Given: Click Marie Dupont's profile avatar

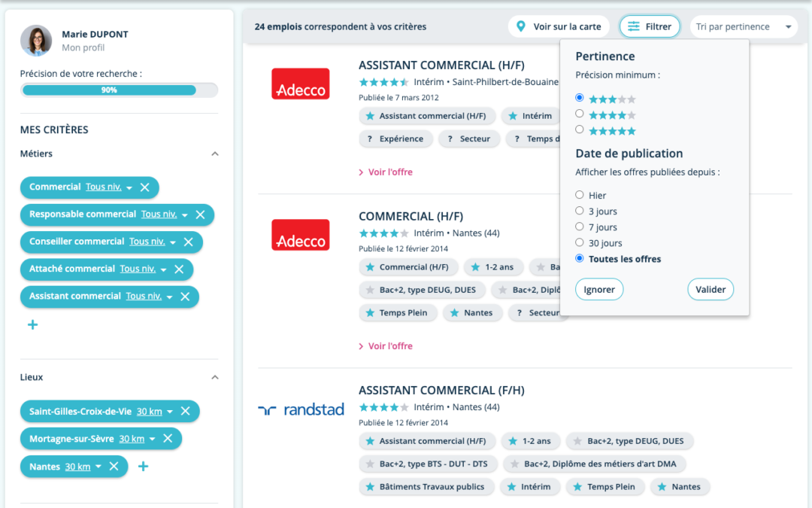Looking at the screenshot, I should 36,41.
